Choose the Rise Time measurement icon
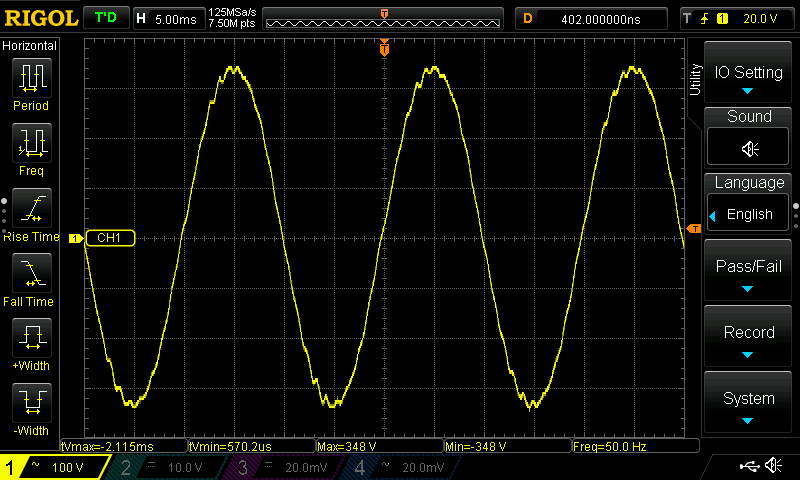Screen dimensions: 800x480 click(32, 209)
